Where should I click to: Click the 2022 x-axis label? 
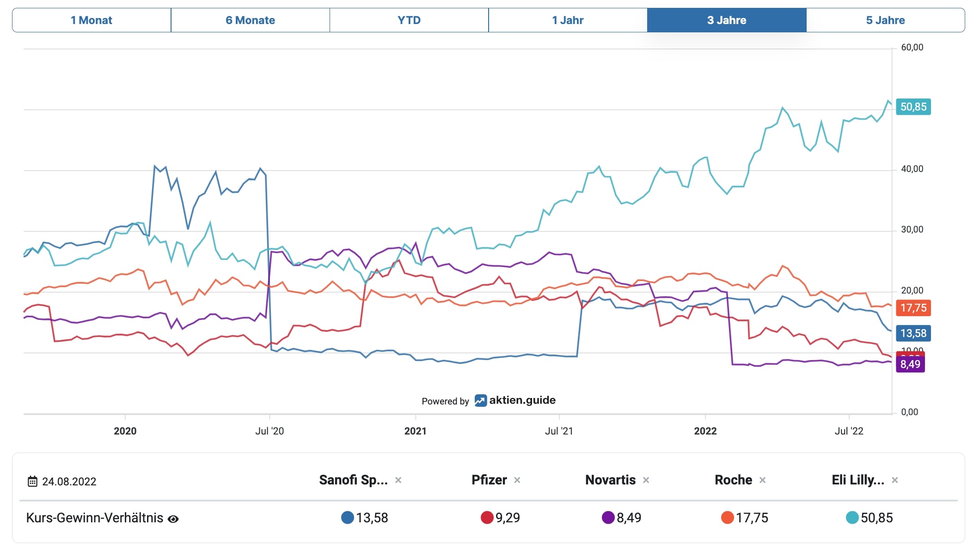(x=705, y=431)
